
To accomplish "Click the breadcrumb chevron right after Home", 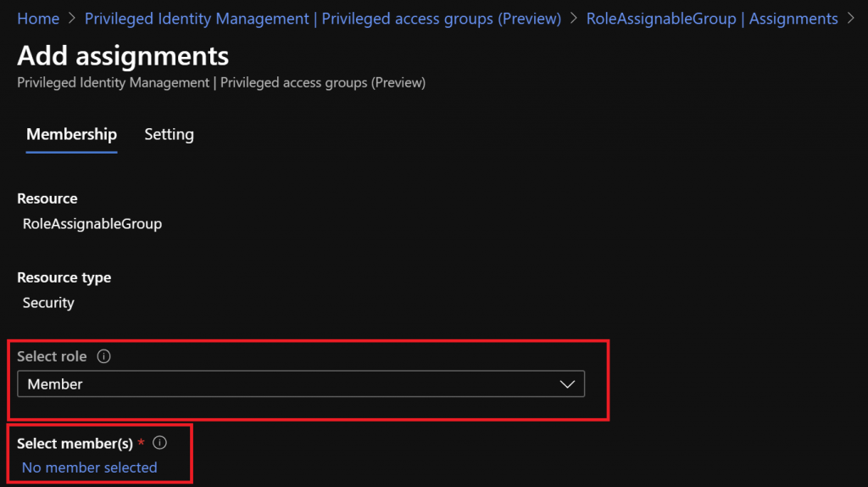I will 71,19.
